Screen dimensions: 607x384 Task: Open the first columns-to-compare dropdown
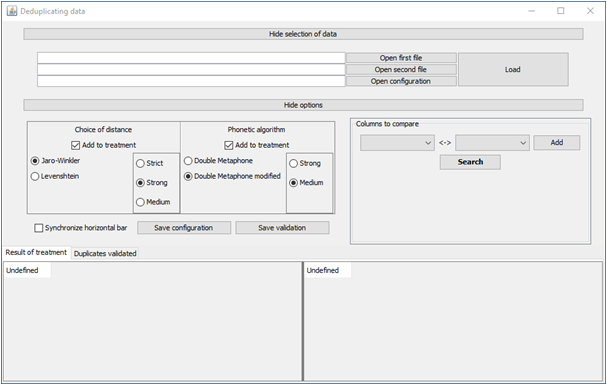point(397,143)
